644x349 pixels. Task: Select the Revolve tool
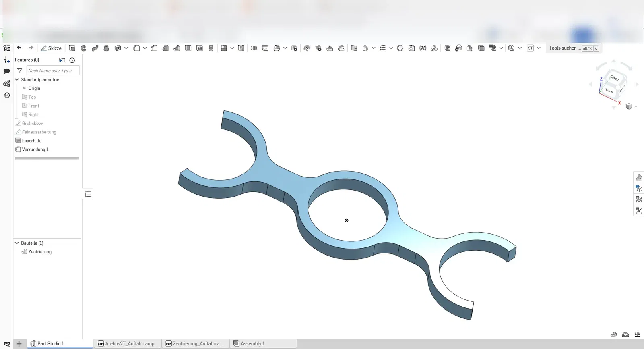tap(84, 48)
